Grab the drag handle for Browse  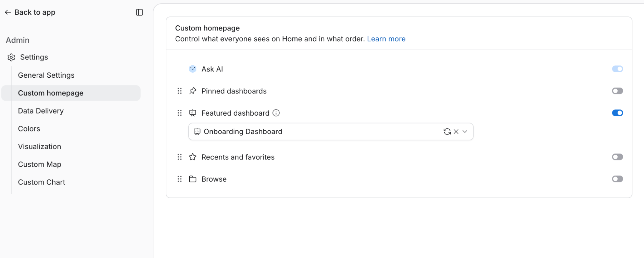point(179,179)
